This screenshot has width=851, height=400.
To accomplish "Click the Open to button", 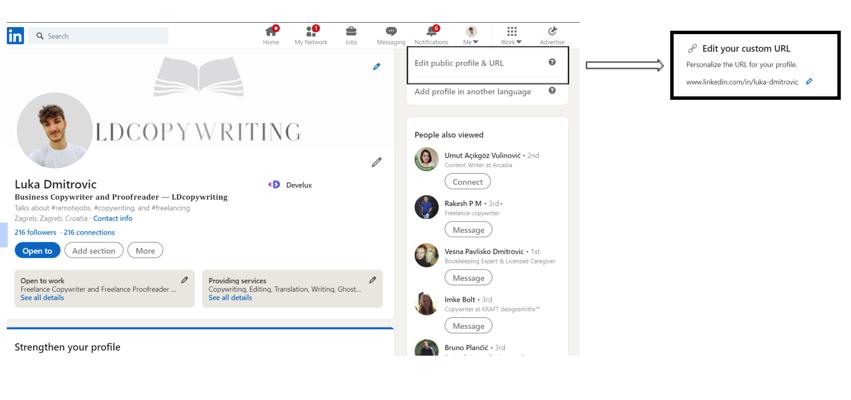I will 37,250.
